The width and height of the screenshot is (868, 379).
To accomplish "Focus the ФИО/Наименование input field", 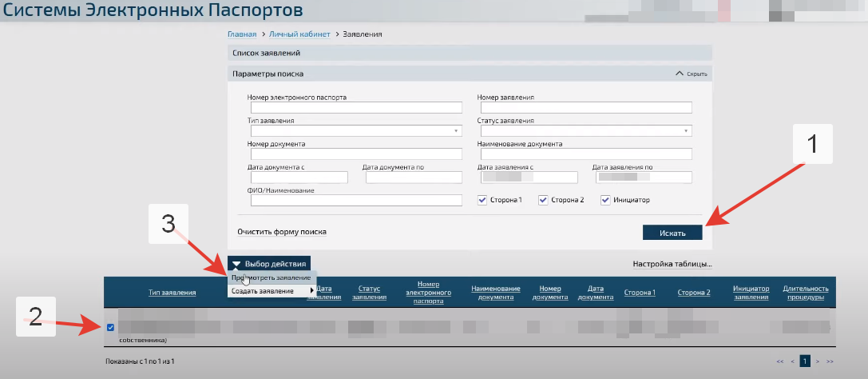I will point(356,201).
